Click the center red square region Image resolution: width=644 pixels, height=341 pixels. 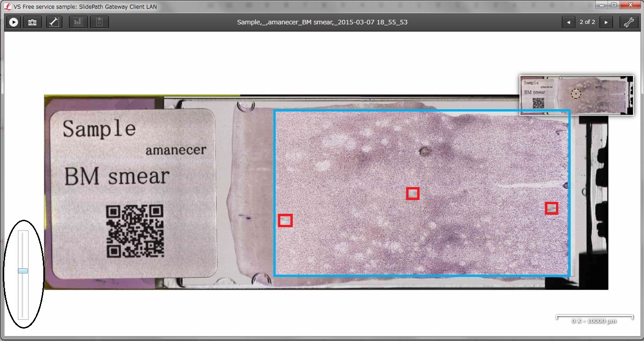[x=413, y=194]
